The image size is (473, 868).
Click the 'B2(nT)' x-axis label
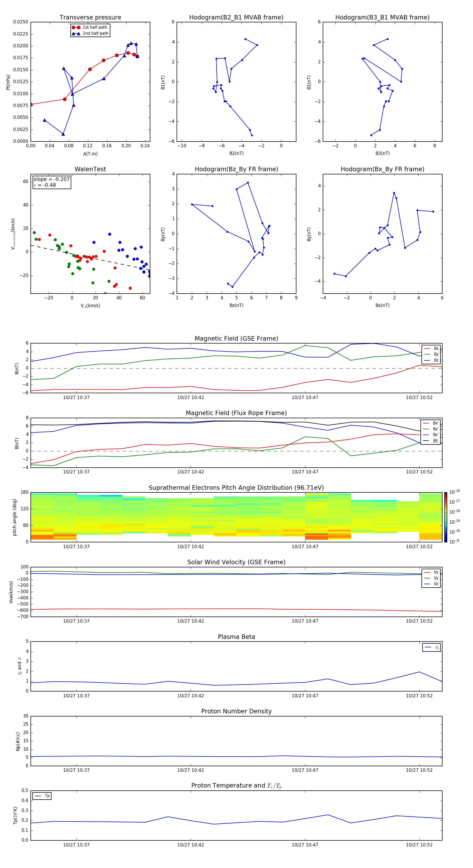point(236,153)
